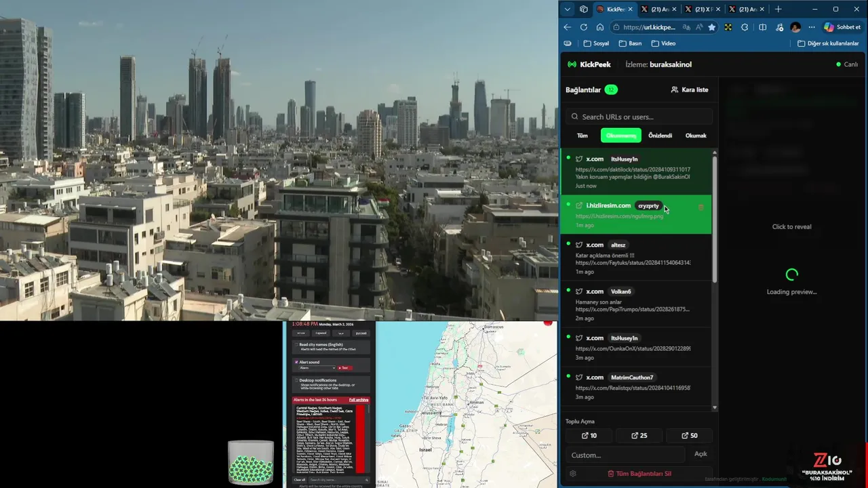Open the Video bookmarks folder
The image size is (868, 488).
coord(663,43)
